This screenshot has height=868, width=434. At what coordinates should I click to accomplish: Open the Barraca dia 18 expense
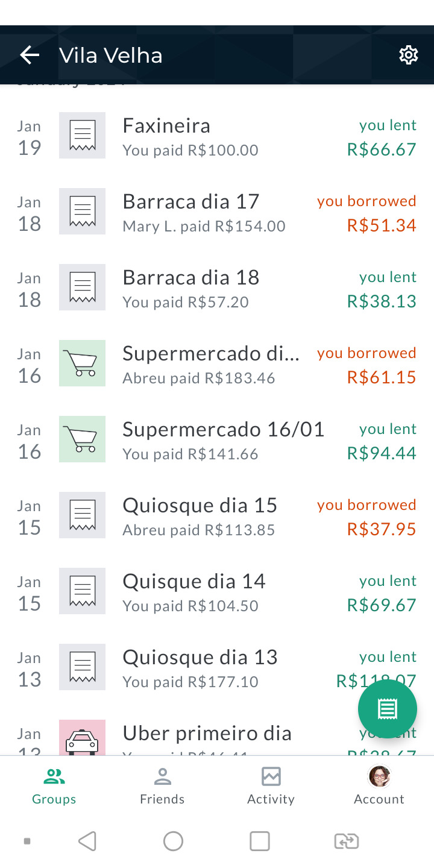click(217, 288)
